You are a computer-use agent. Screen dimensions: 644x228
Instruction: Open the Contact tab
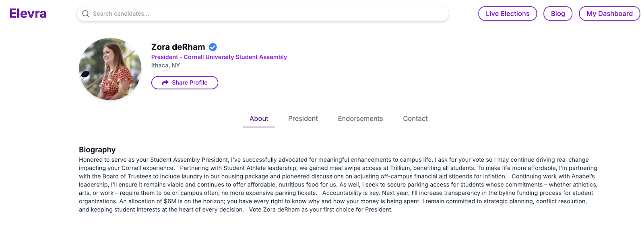point(415,119)
